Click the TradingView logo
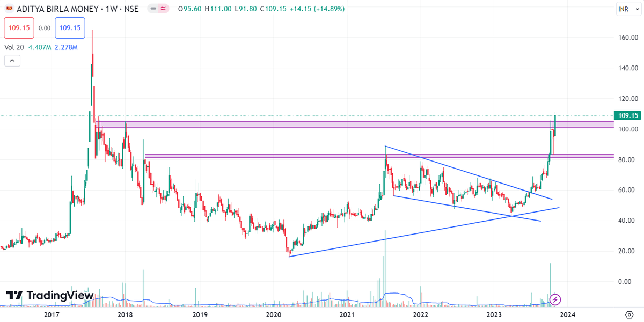This screenshot has width=644, height=322. pyautogui.click(x=49, y=296)
